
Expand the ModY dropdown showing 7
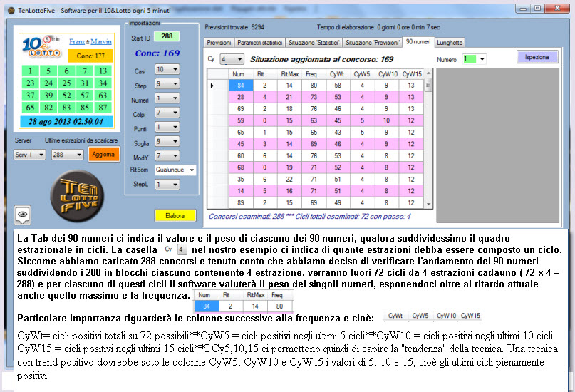click(167, 155)
